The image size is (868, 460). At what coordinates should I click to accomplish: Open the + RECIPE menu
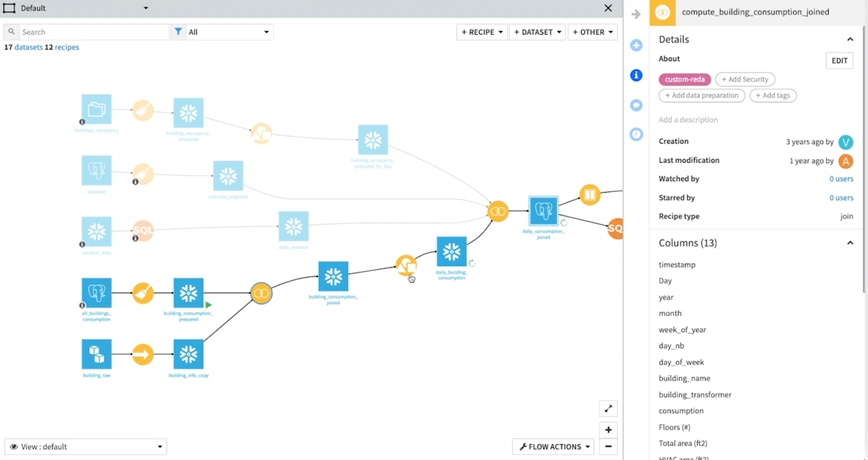pyautogui.click(x=481, y=32)
